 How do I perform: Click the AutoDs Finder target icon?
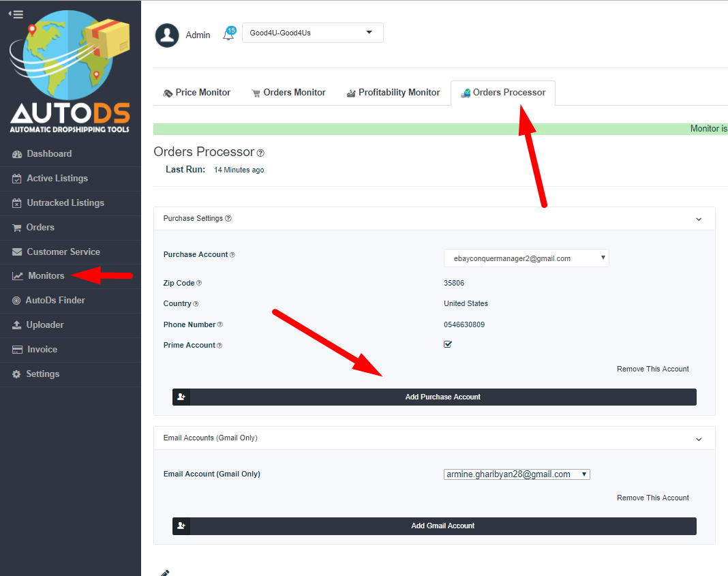16,301
